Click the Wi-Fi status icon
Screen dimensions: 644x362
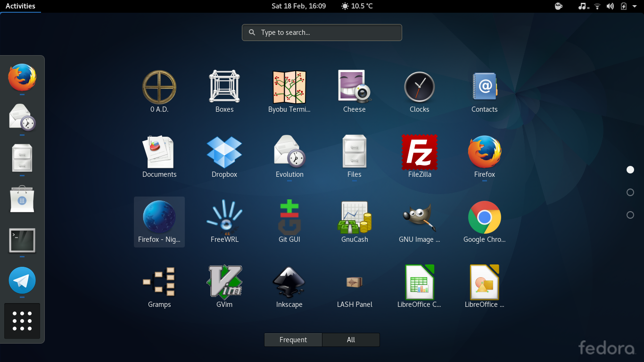point(597,6)
